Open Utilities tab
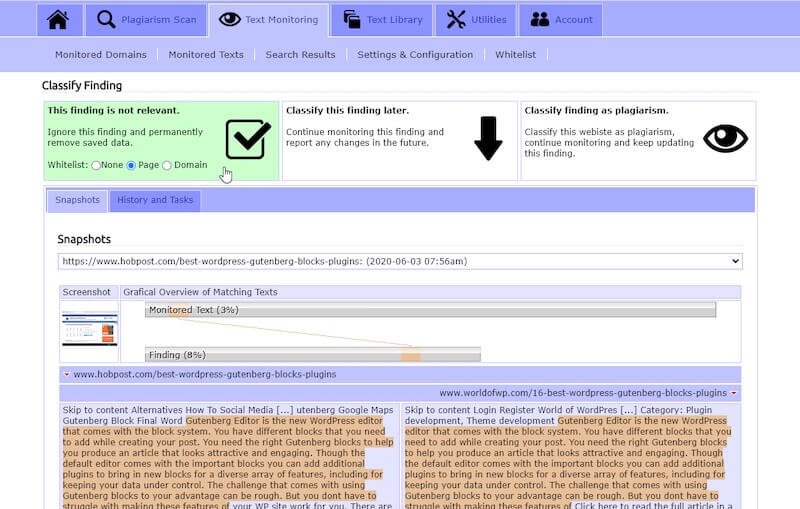The width and height of the screenshot is (800, 509). [476, 20]
